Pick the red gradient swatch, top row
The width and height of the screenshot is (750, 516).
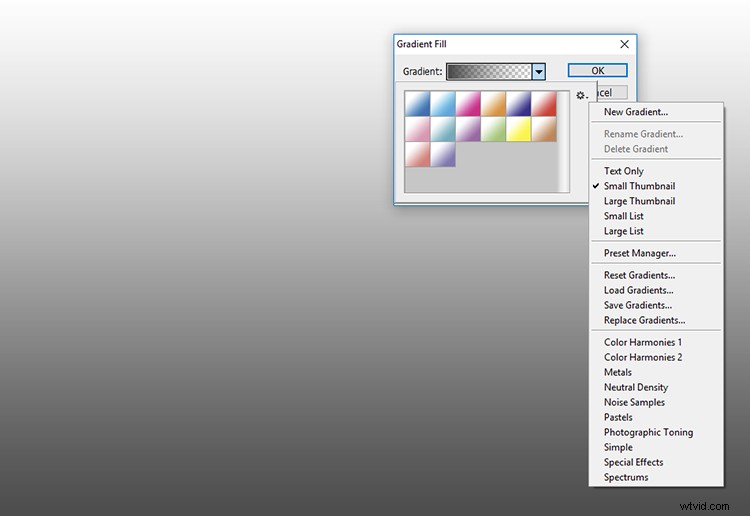(544, 104)
